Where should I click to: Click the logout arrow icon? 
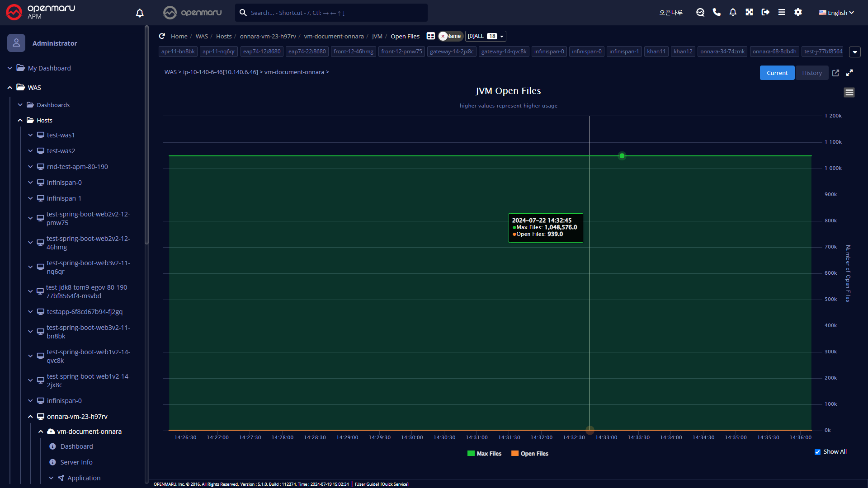tap(765, 12)
